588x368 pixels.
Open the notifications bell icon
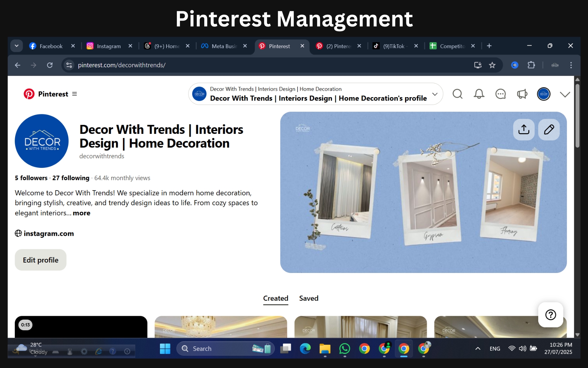(479, 94)
